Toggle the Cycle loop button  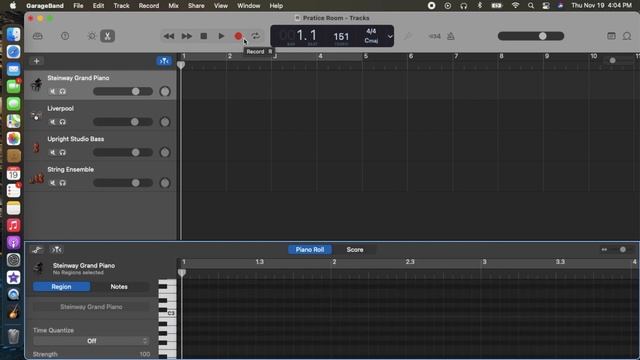point(256,36)
